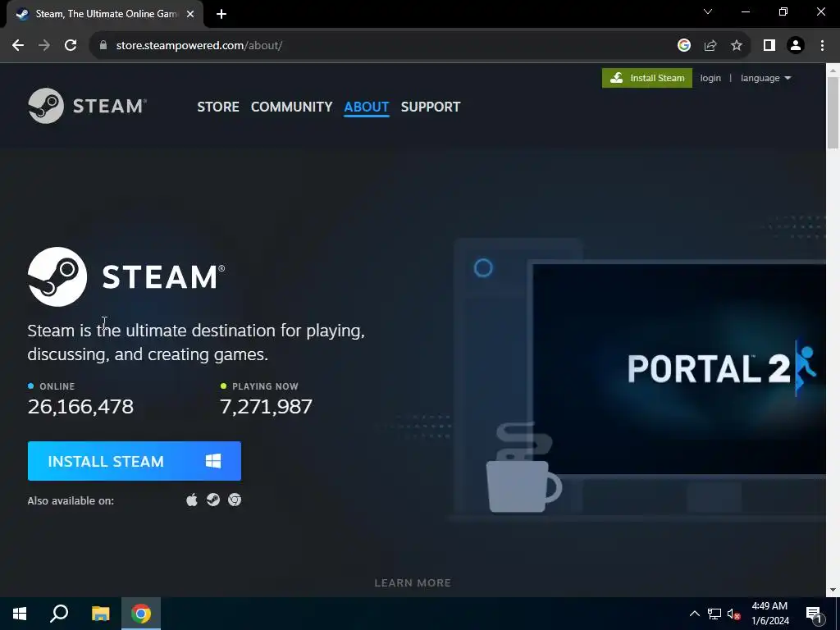The height and width of the screenshot is (630, 840).
Task: Click the scrollbar down arrow
Action: coord(833,590)
